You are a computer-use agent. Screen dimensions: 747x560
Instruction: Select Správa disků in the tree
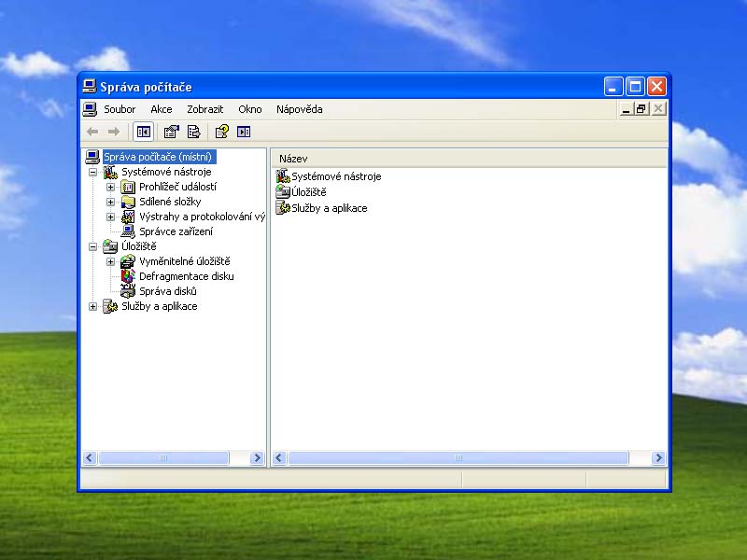tap(167, 291)
